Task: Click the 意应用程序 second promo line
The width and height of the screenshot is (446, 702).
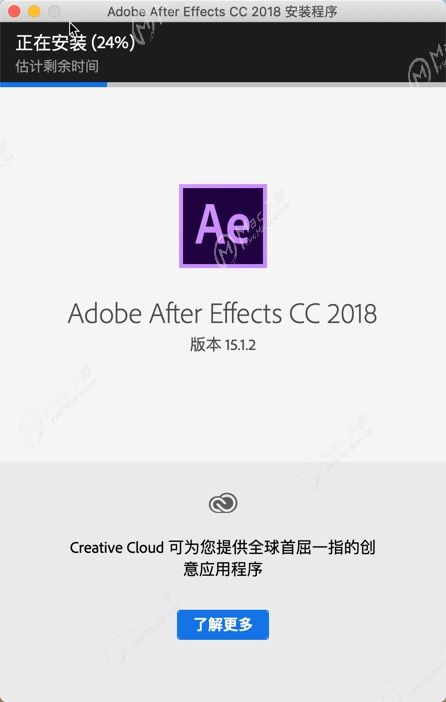Action: [223, 569]
